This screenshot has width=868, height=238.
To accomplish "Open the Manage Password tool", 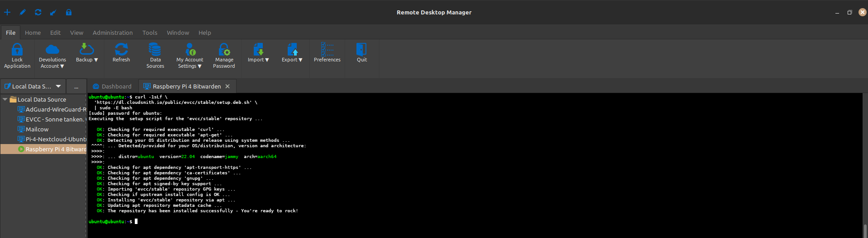I will point(224,49).
